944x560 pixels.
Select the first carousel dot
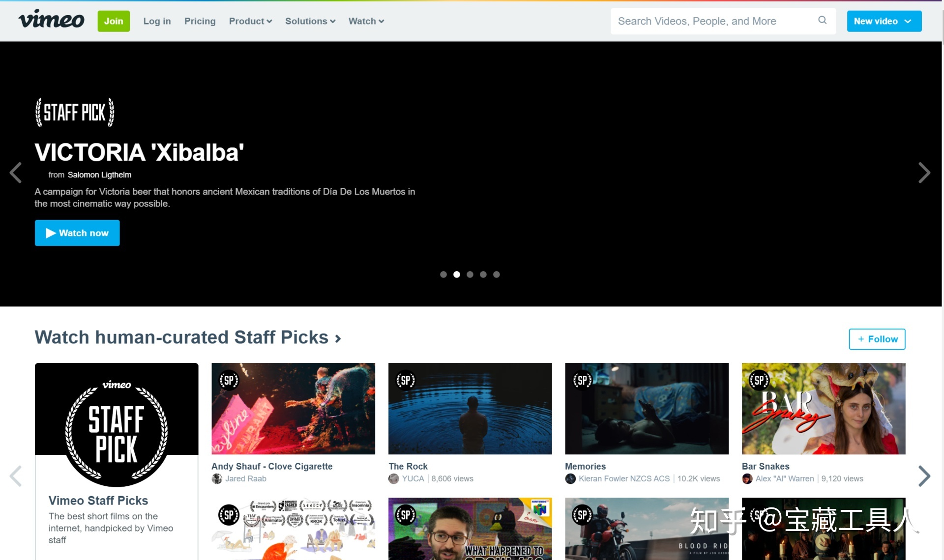tap(443, 275)
